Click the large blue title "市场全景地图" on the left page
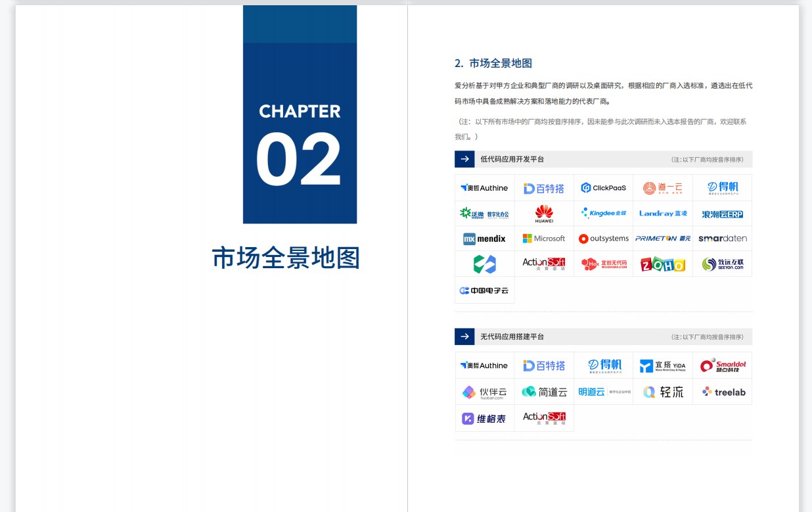Viewport: 812px width, 512px height. click(x=286, y=258)
